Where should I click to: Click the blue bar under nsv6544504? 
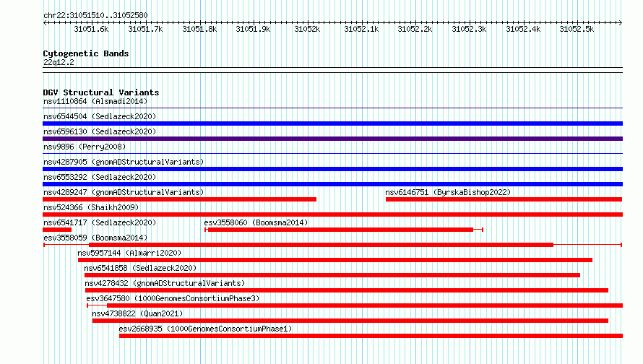(x=332, y=123)
